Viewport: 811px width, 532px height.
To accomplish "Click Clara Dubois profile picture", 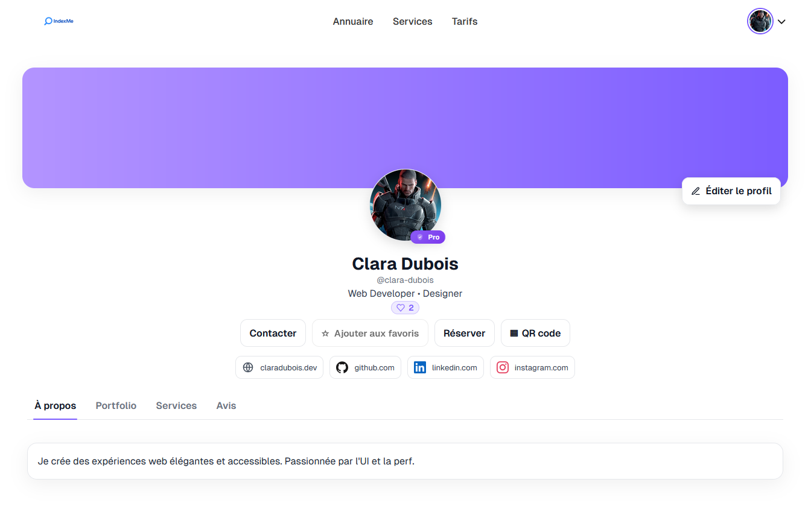I will pyautogui.click(x=405, y=204).
